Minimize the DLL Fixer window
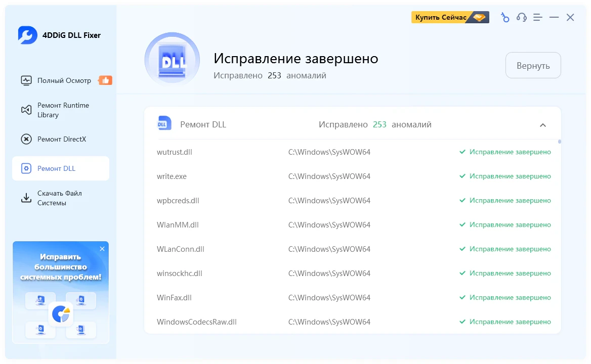591x364 pixels. pyautogui.click(x=554, y=17)
